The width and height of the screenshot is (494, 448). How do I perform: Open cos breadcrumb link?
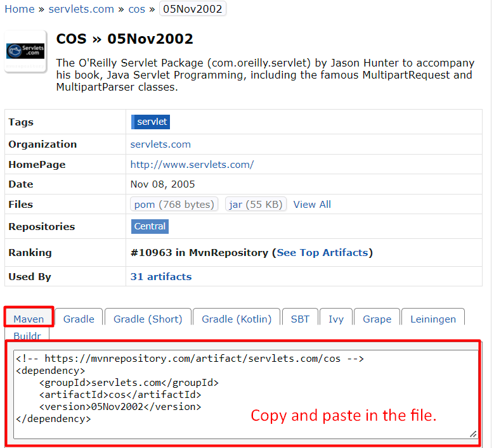click(x=136, y=9)
